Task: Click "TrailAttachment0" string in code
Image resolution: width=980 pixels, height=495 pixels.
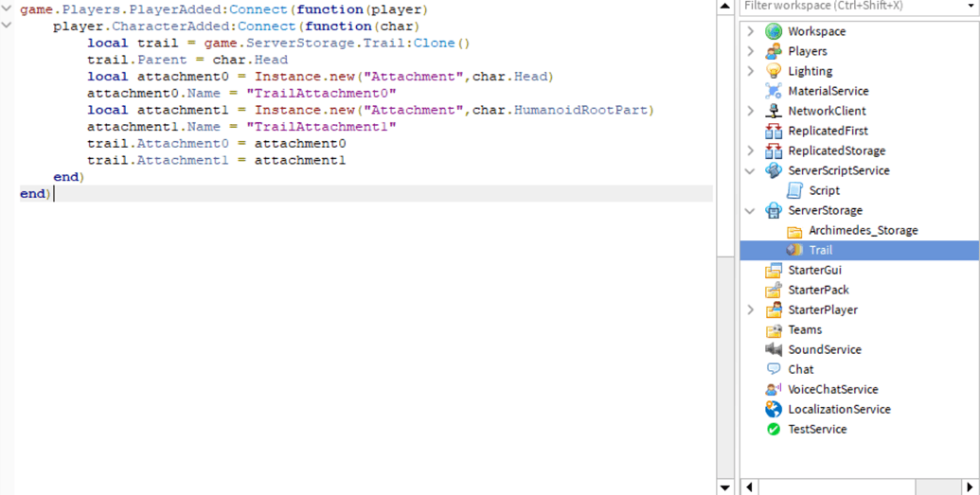Action: click(x=321, y=93)
